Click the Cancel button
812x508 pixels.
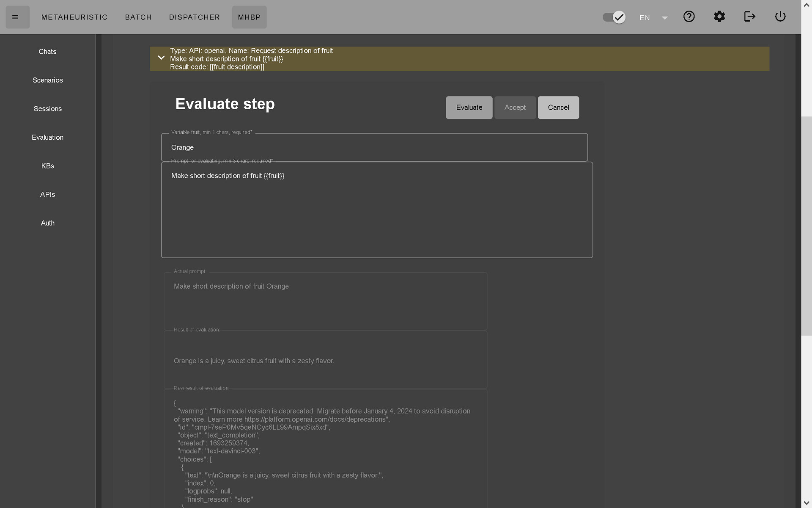558,108
